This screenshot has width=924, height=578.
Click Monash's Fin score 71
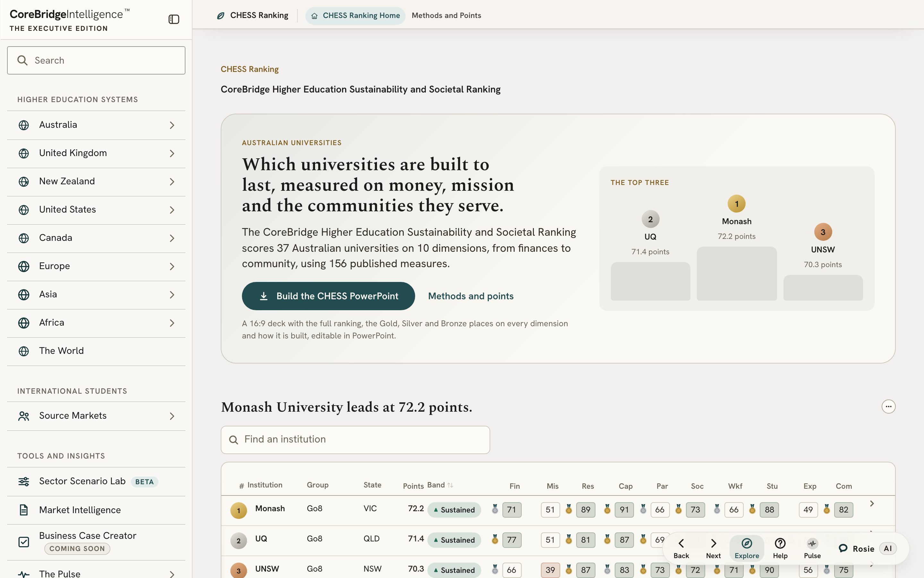[512, 510]
